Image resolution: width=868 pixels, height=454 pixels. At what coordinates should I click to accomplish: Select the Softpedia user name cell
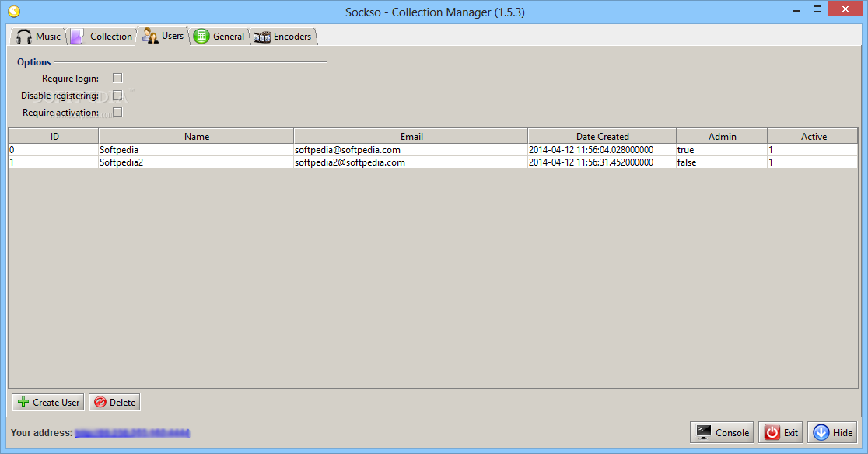(196, 150)
